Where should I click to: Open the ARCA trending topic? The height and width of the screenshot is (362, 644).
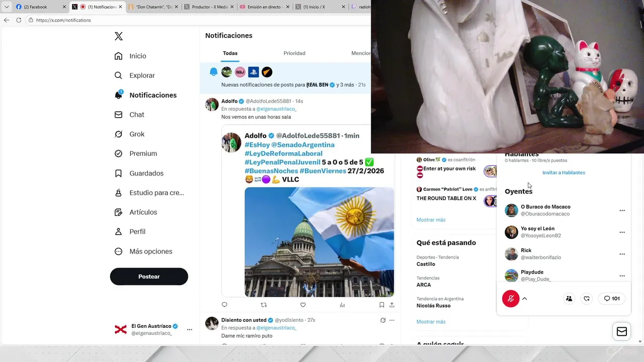pos(424,285)
